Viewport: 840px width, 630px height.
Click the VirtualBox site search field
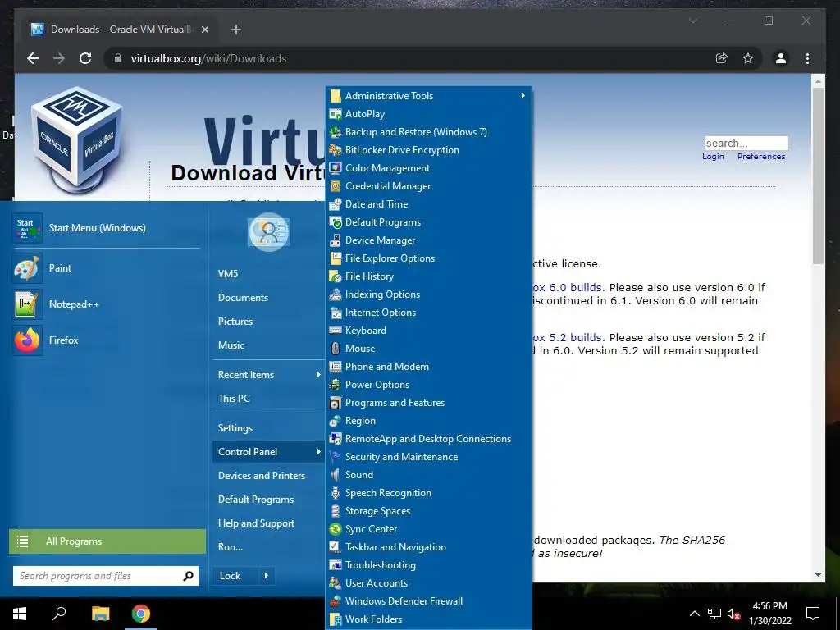tap(746, 143)
